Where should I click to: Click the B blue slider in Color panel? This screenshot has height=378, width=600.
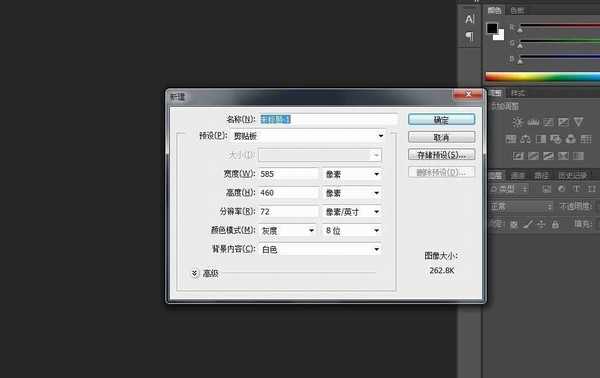pyautogui.click(x=559, y=58)
